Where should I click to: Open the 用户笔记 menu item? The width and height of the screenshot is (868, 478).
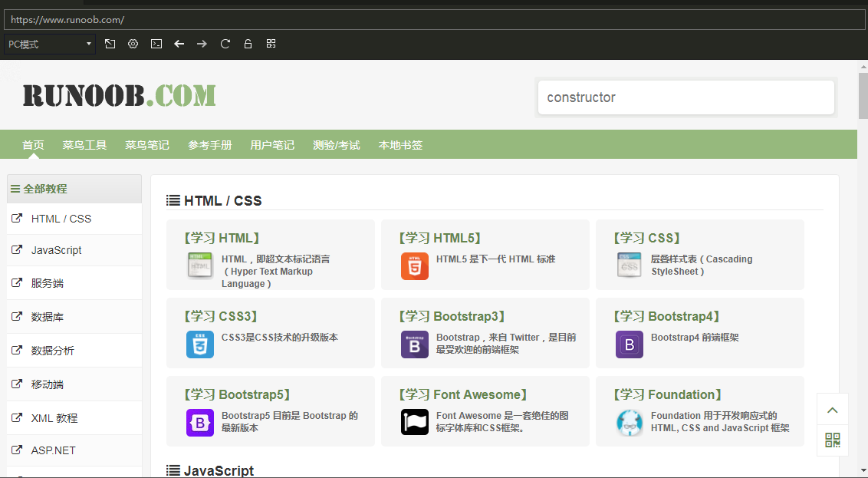272,145
